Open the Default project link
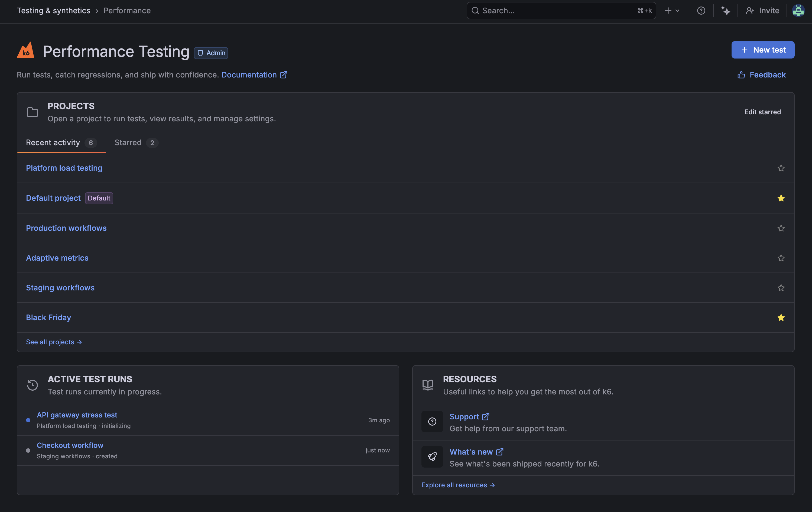The image size is (812, 512). pos(53,198)
